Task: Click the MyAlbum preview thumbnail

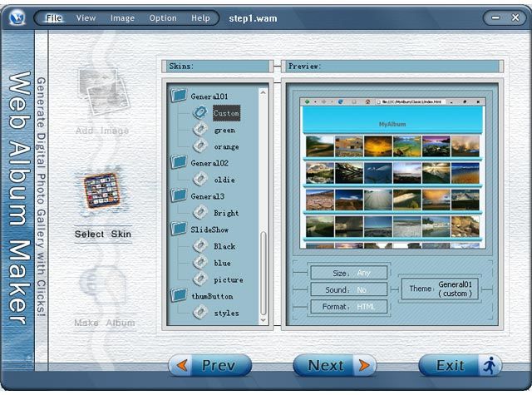Action: [x=391, y=174]
